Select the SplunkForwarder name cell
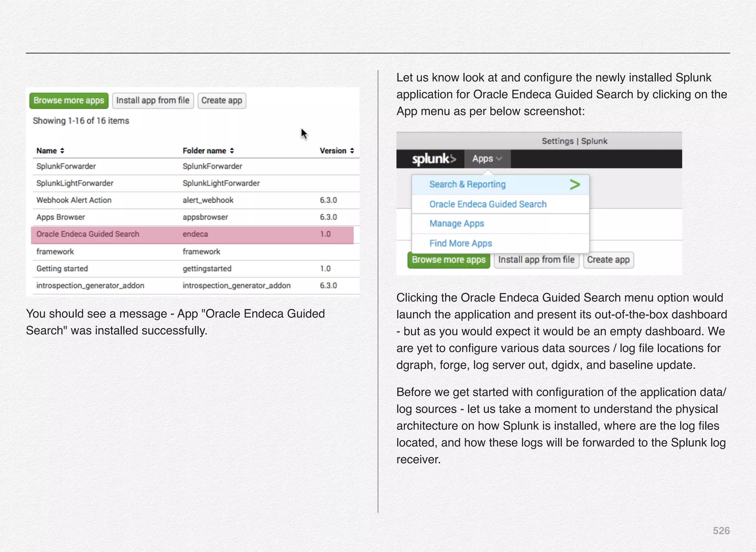Viewport: 756px width, 552px height. 66,166
